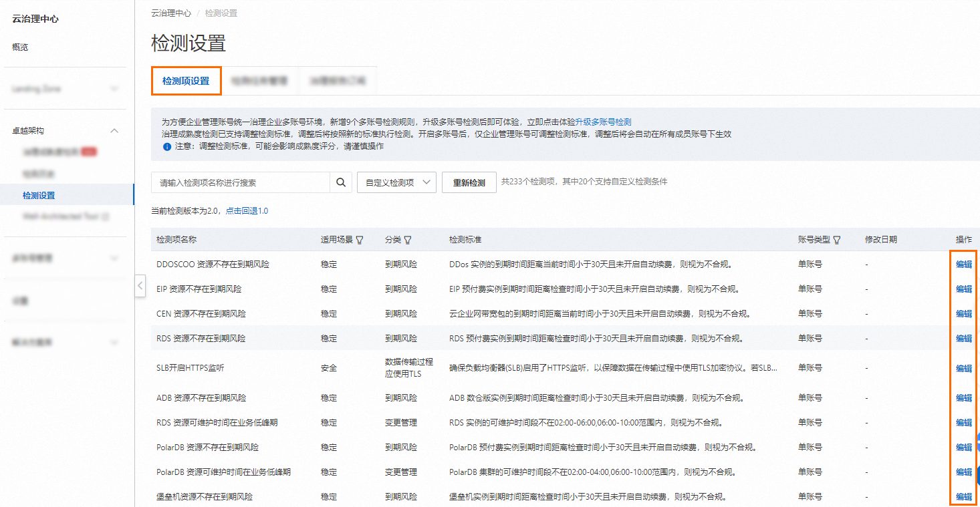The height and width of the screenshot is (507, 980).
Task: Click the info icon beside 注意
Action: click(x=166, y=146)
